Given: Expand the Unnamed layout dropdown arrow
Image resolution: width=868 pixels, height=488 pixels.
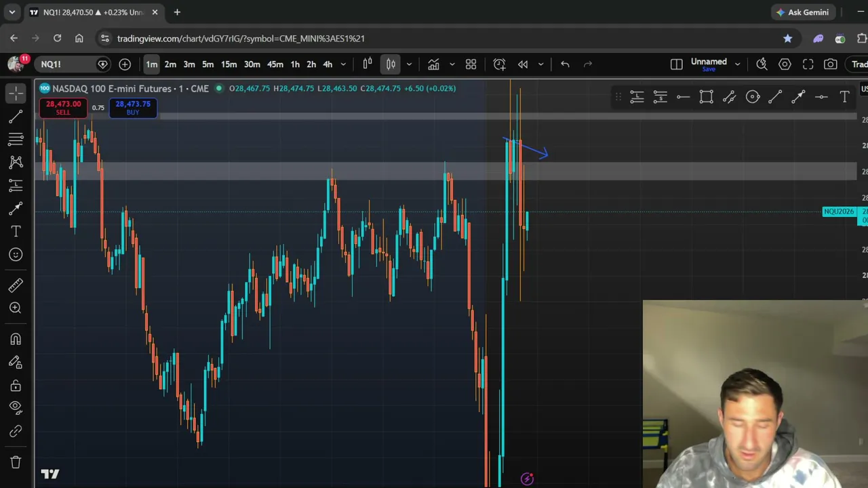Looking at the screenshot, I should 737,64.
